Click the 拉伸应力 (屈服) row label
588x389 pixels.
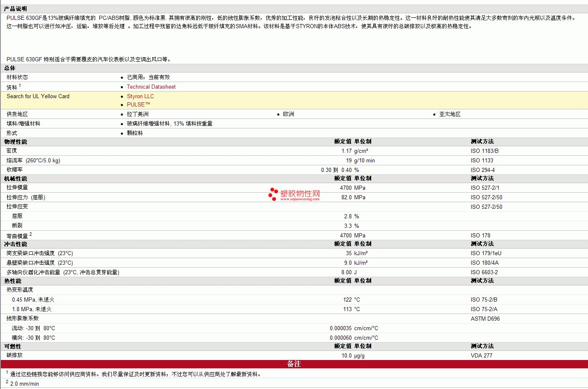(x=26, y=198)
